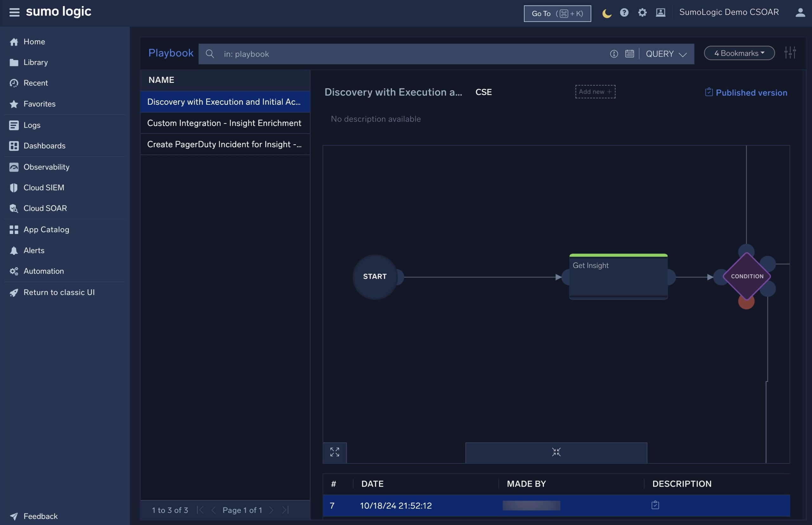Select the CONDITION diamond node

[747, 276]
